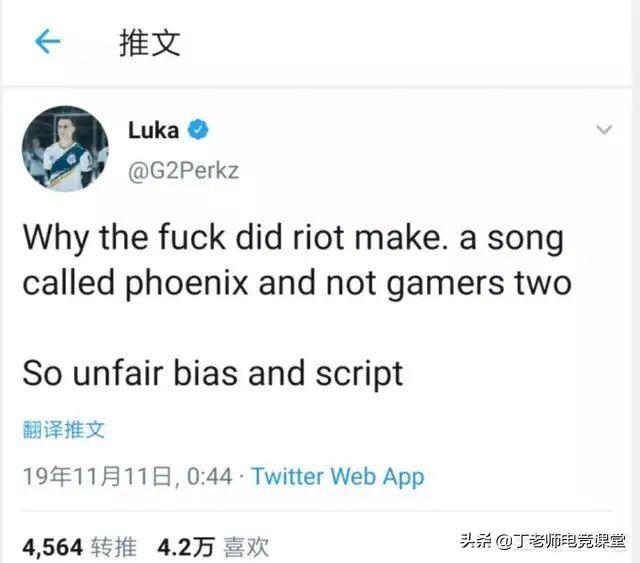Click the 喜欢 label
This screenshot has width=640, height=563.
point(246,547)
